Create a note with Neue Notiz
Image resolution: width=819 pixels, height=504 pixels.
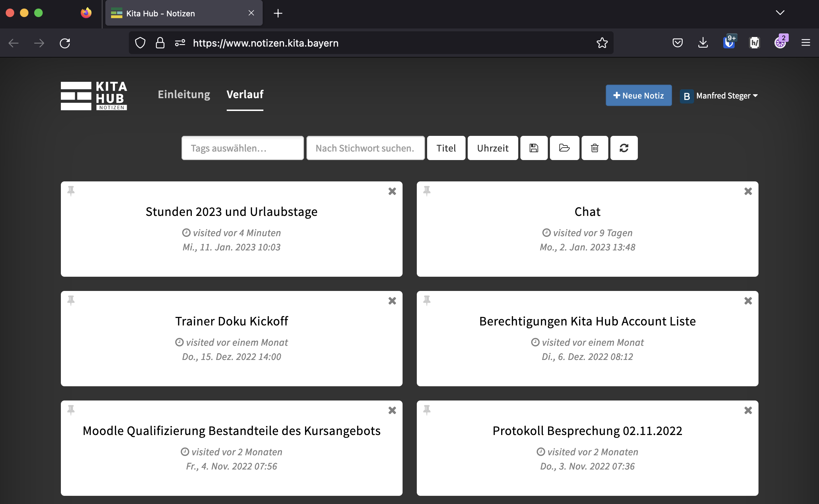639,95
